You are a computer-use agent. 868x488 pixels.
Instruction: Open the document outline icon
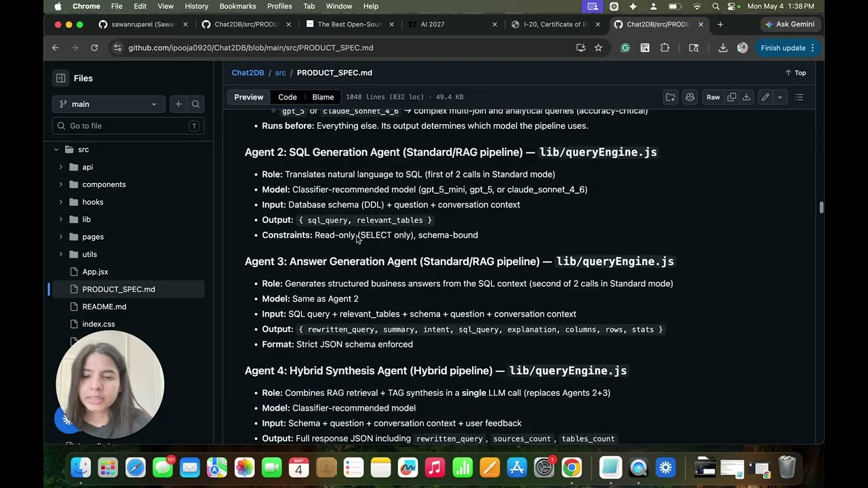click(799, 97)
